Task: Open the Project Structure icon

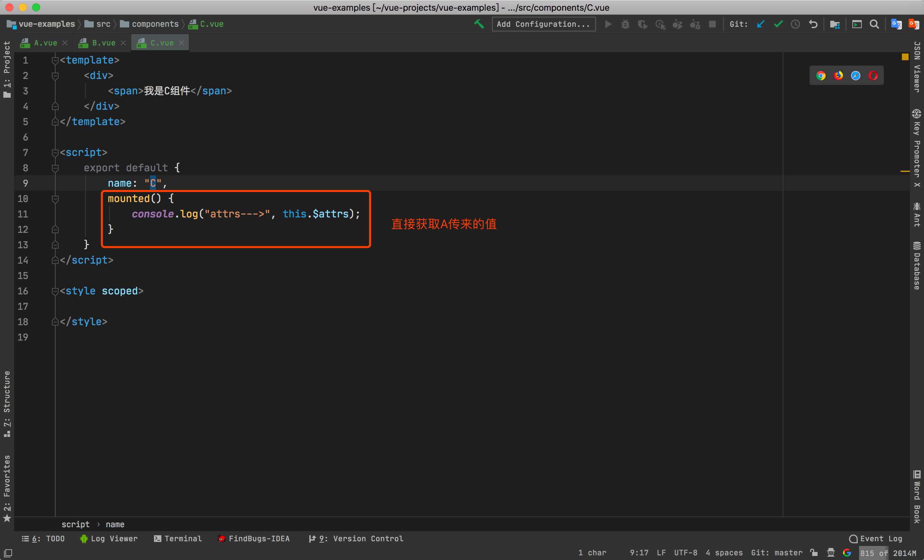Action: [835, 24]
